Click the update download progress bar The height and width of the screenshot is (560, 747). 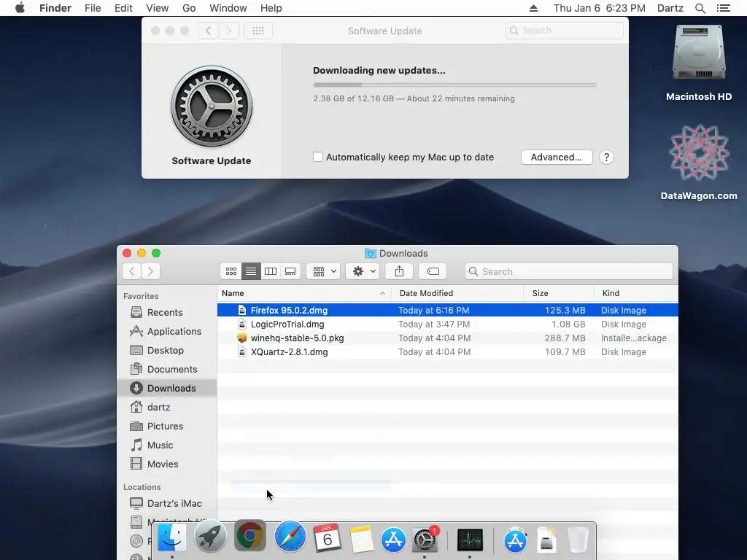(454, 85)
